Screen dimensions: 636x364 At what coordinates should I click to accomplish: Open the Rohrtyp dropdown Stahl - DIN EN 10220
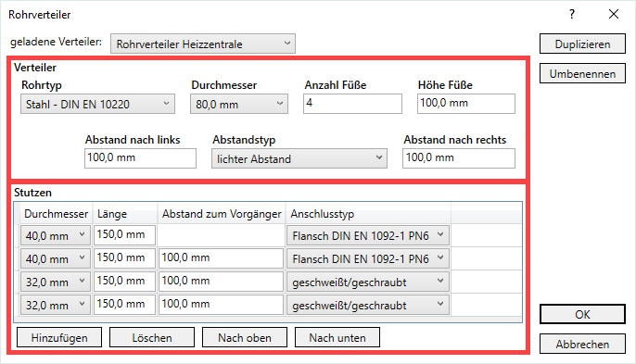[x=97, y=104]
